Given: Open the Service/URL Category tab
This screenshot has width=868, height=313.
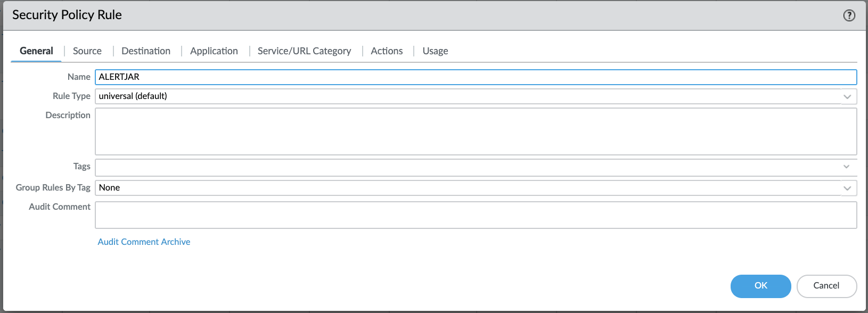Looking at the screenshot, I should pyautogui.click(x=304, y=51).
